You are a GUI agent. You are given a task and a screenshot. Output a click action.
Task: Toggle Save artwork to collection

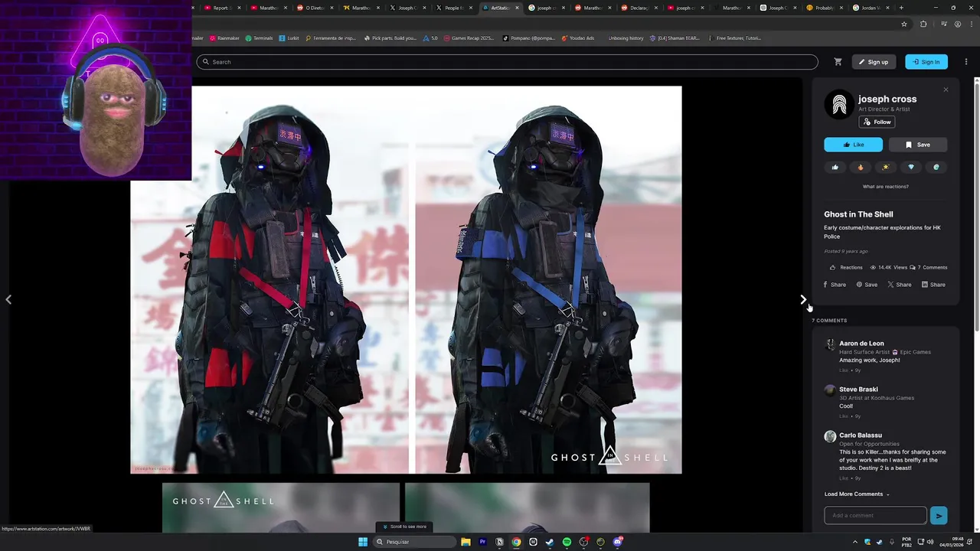point(917,145)
